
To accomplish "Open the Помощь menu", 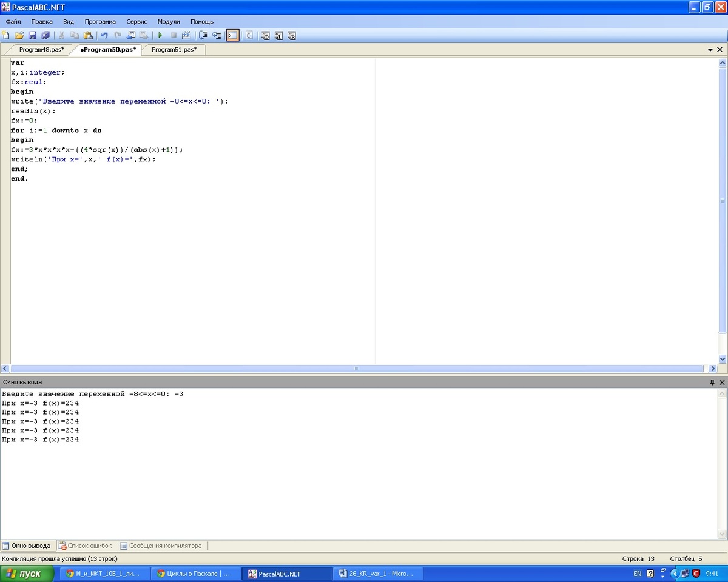I will [x=202, y=21].
